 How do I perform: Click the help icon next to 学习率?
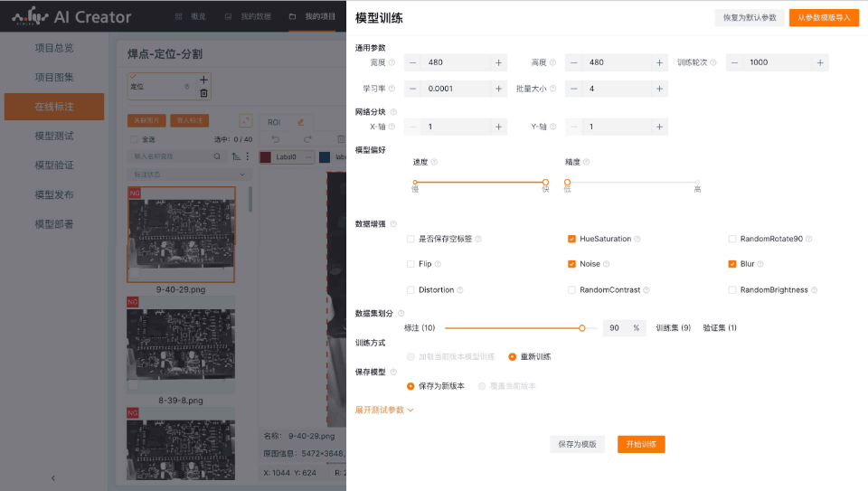point(392,89)
